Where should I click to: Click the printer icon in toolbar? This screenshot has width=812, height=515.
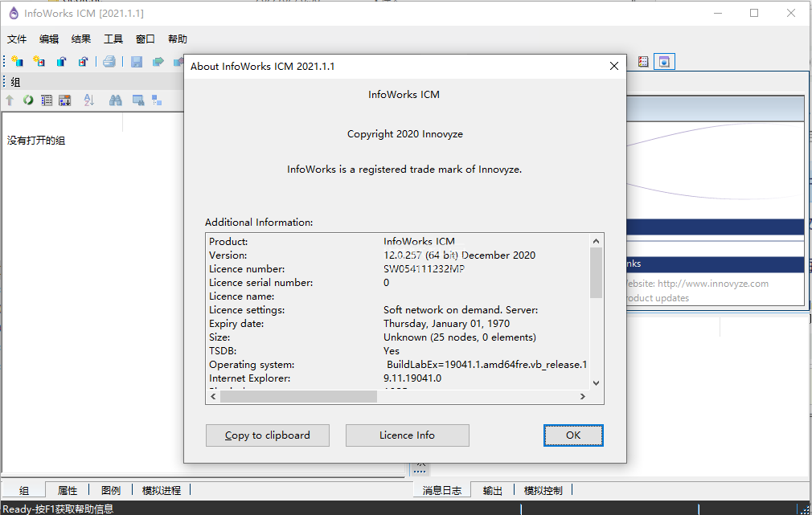(x=109, y=62)
